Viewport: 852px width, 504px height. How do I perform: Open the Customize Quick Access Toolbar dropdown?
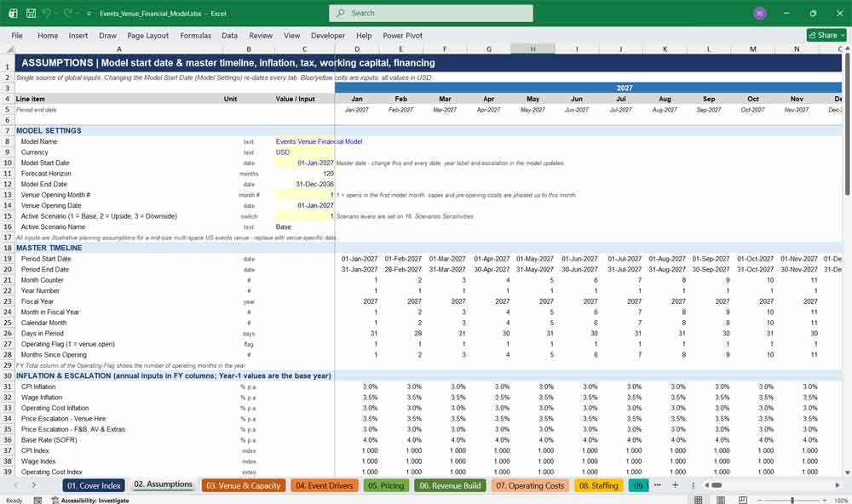pyautogui.click(x=89, y=14)
